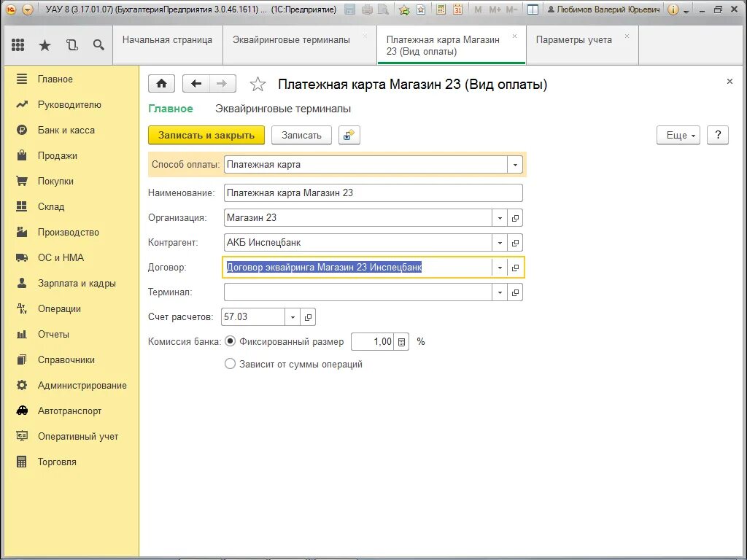This screenshot has height=560, width=747.
Task: Click the window layout icon in title bar
Action: pyautogui.click(x=533, y=9)
